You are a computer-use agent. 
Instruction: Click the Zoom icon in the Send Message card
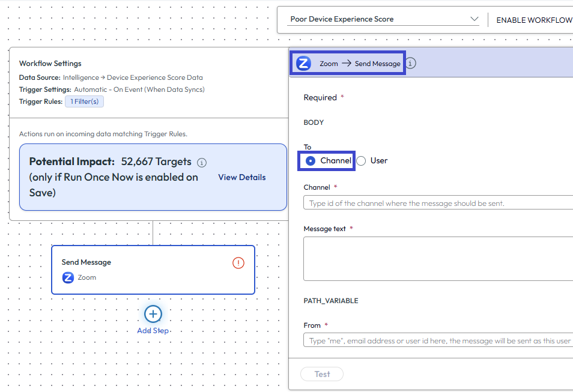click(68, 278)
